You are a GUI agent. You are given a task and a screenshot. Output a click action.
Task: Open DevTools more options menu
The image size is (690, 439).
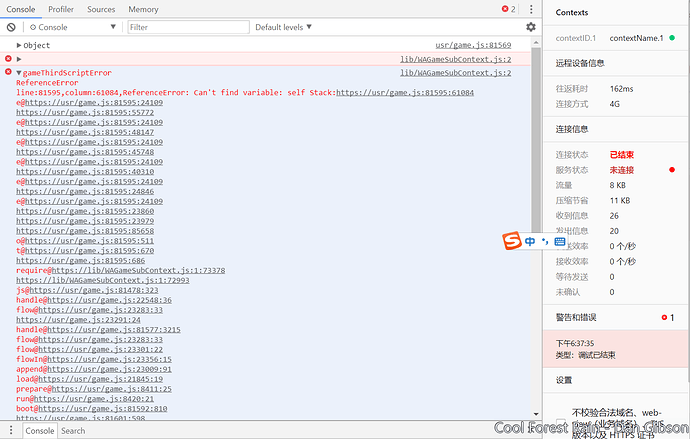click(x=531, y=9)
